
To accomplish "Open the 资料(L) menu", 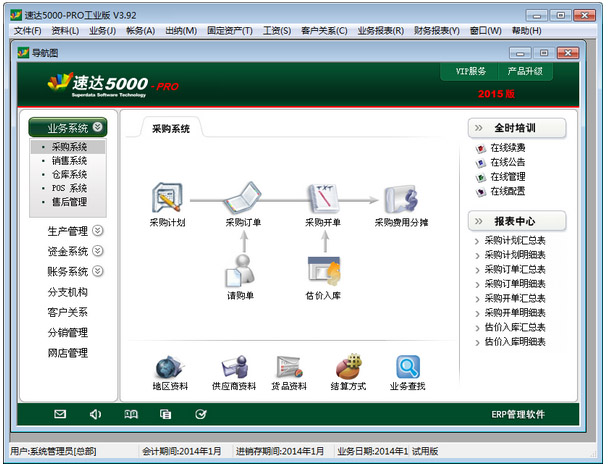I will [x=65, y=30].
